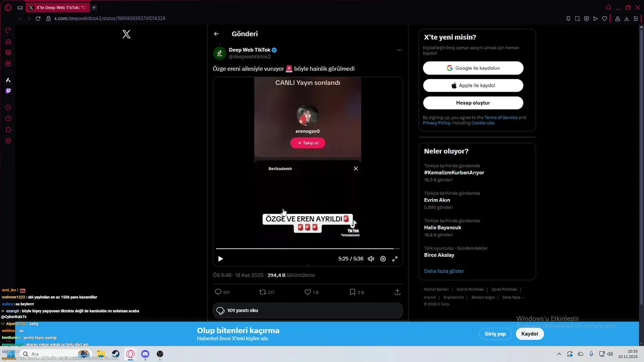Image resolution: width=644 pixels, height=362 pixels.
Task: Open History clock icon in sidebar
Action: coord(8,119)
